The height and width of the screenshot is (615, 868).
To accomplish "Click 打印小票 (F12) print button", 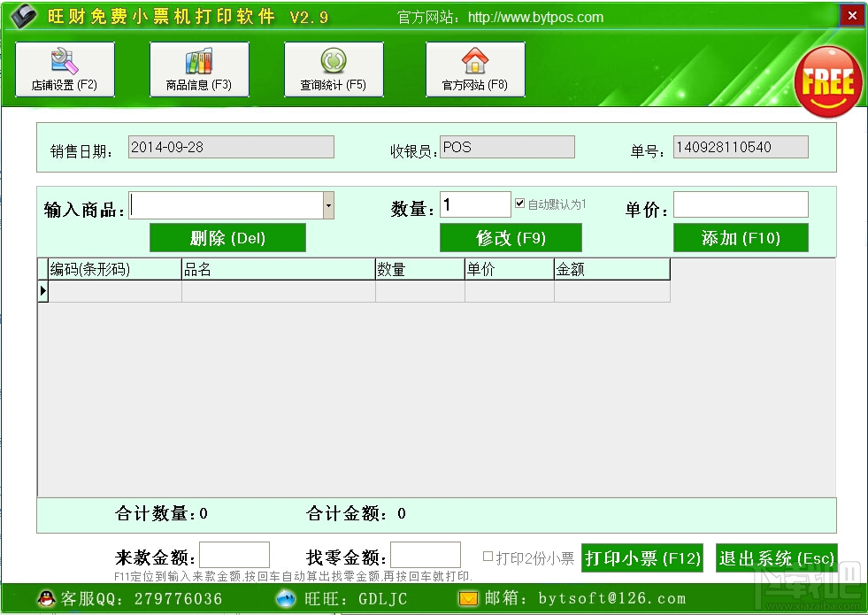I will coord(642,558).
